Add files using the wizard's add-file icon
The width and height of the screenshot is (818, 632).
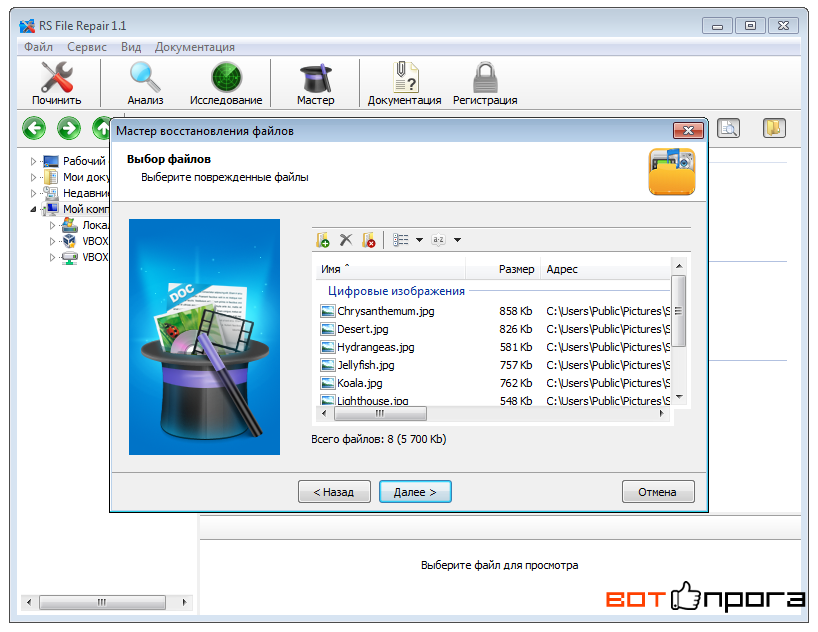(323, 240)
